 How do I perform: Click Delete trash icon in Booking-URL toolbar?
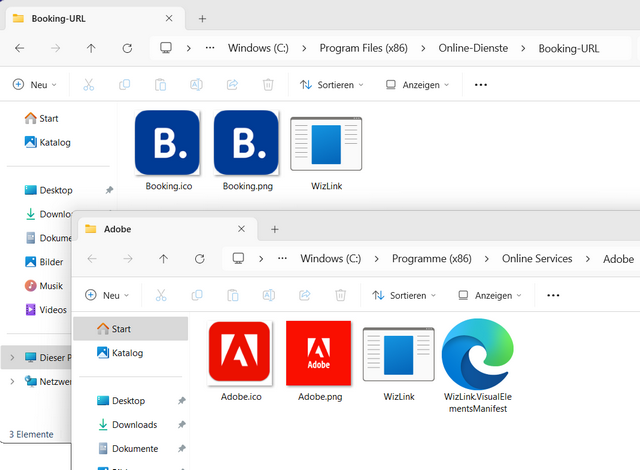tap(268, 84)
